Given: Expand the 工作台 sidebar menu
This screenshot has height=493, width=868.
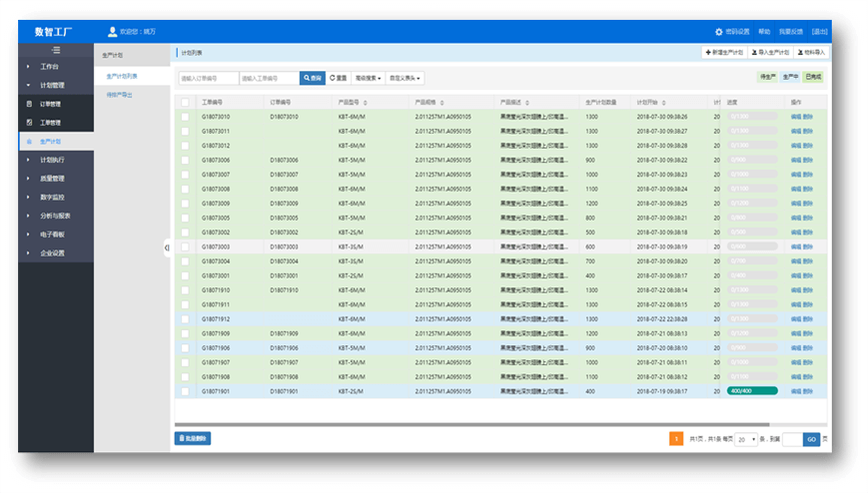Looking at the screenshot, I should coord(55,67).
